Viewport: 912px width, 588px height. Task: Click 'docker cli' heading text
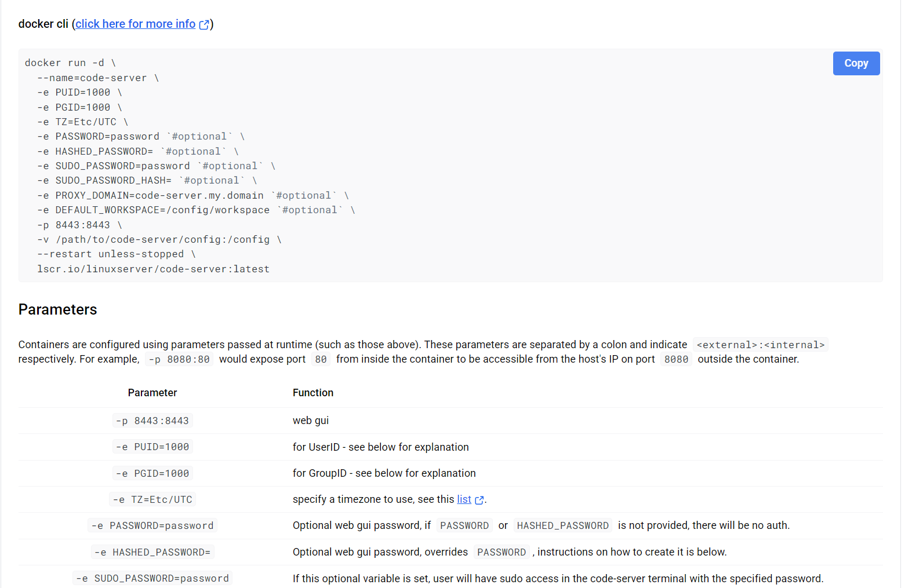click(x=43, y=24)
